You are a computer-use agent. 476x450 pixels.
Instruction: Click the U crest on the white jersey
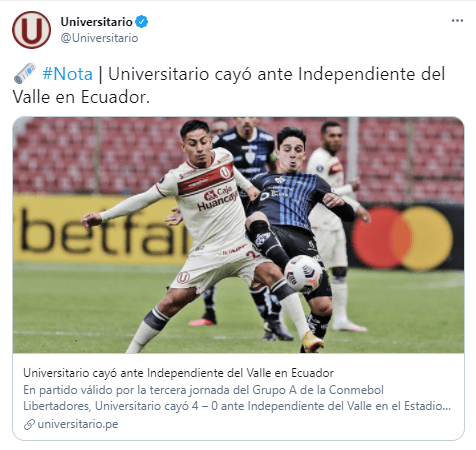(225, 172)
